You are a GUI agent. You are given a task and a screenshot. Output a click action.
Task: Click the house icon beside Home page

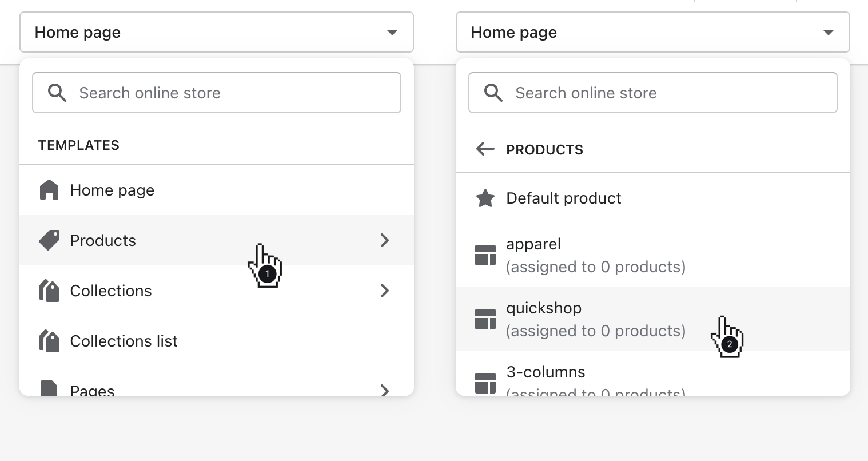click(x=49, y=190)
